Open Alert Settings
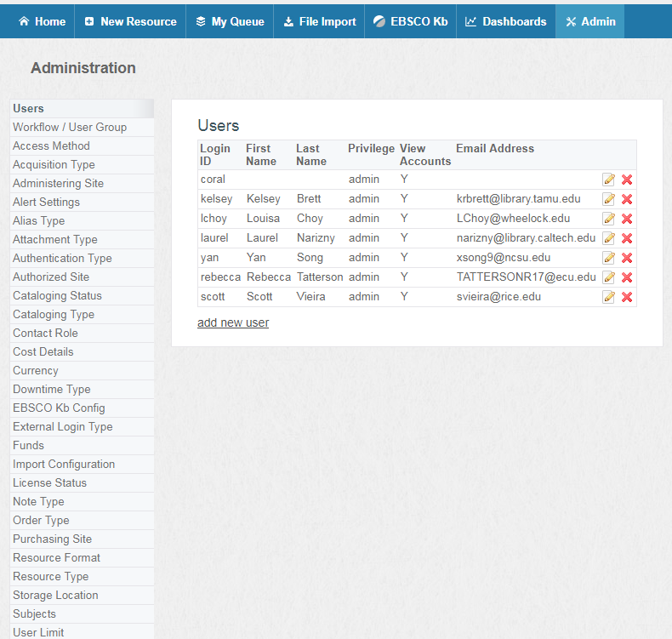672x639 pixels. click(82, 203)
